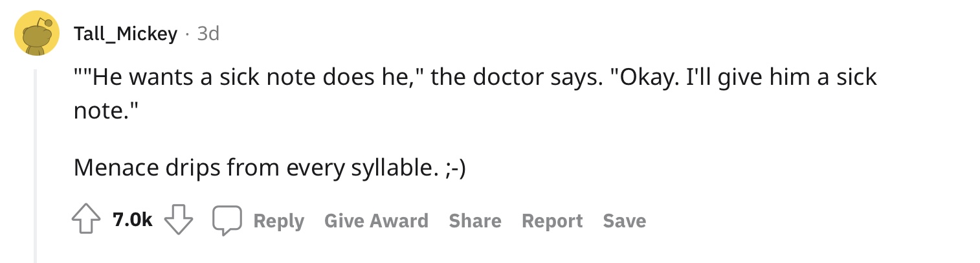Image resolution: width=980 pixels, height=263 pixels.
Task: Open the Tall_Mickey user profile link
Action: tap(126, 34)
